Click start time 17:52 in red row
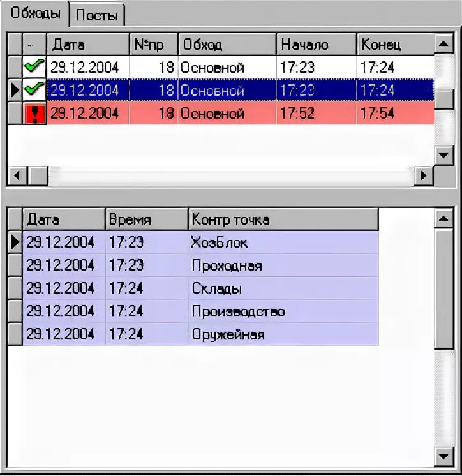This screenshot has height=476, width=462. click(x=317, y=113)
